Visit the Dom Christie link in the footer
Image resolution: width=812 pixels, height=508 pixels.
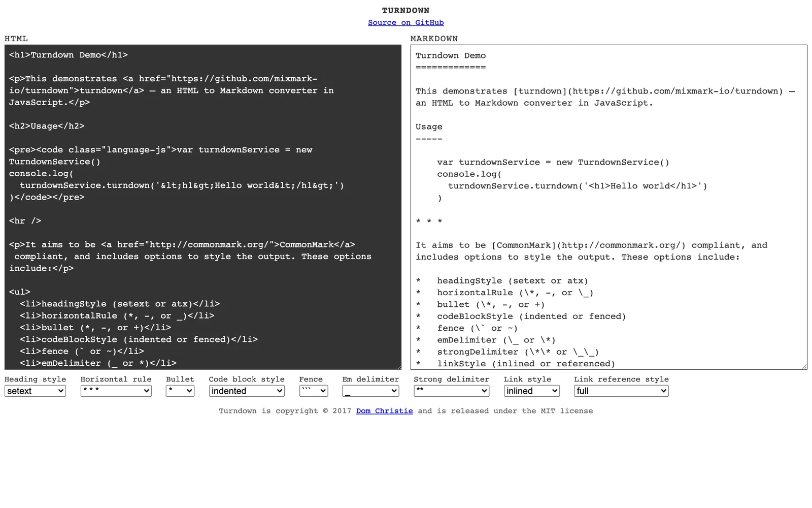pos(384,411)
